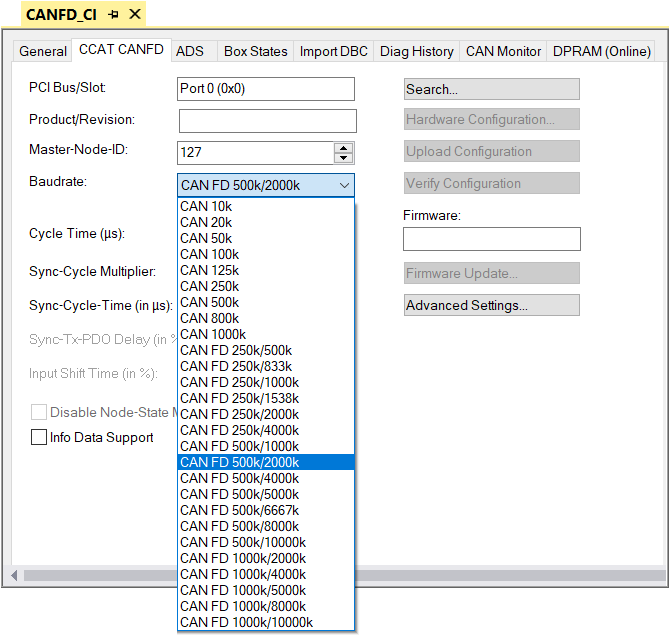
Task: Select the CCAT CANFD tab
Action: (121, 50)
